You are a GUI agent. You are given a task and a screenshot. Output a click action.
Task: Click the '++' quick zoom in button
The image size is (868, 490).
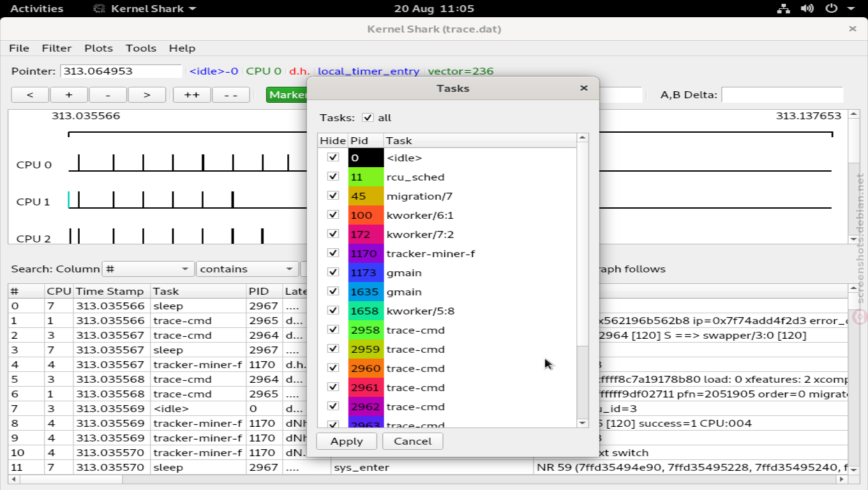pyautogui.click(x=191, y=94)
